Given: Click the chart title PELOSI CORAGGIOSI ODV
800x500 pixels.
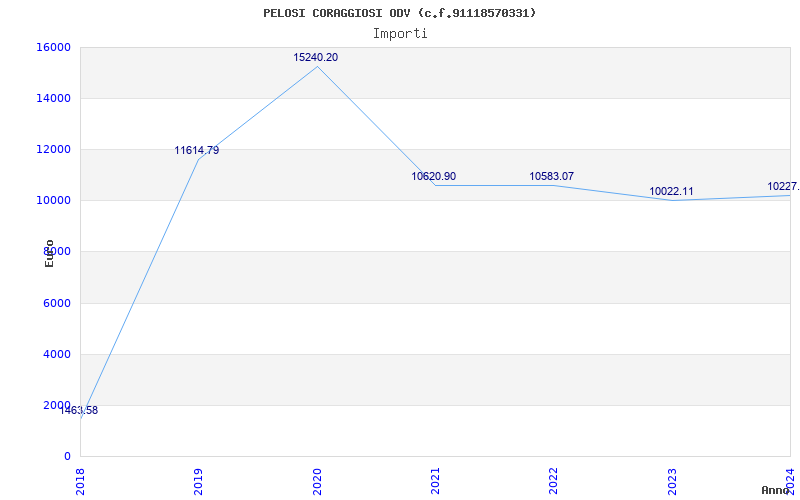Looking at the screenshot, I should click(x=399, y=13).
